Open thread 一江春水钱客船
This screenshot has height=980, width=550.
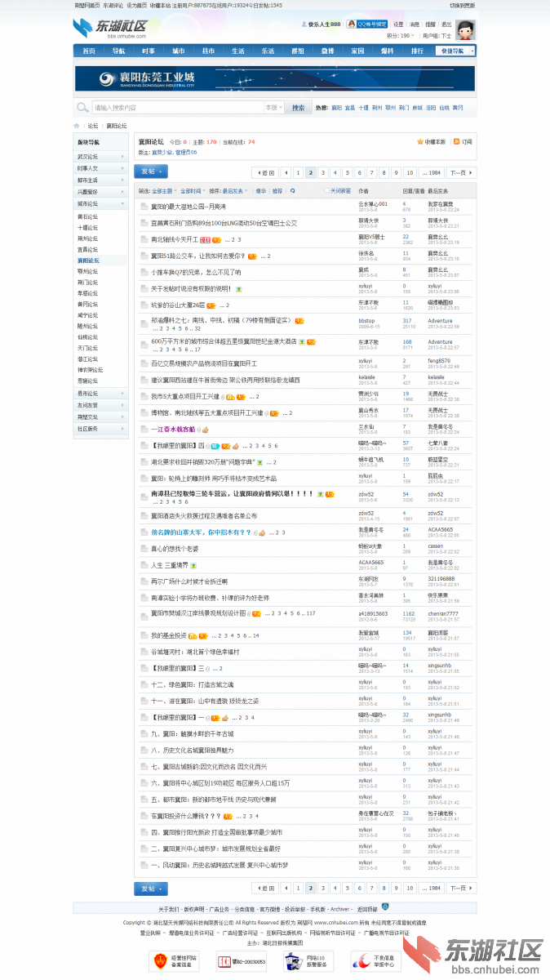coord(173,430)
